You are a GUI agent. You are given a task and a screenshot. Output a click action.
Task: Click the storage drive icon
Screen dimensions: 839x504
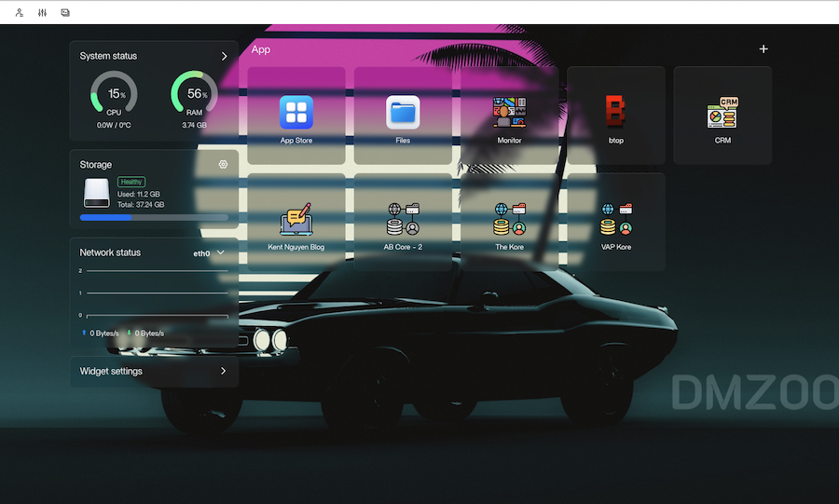click(x=96, y=193)
